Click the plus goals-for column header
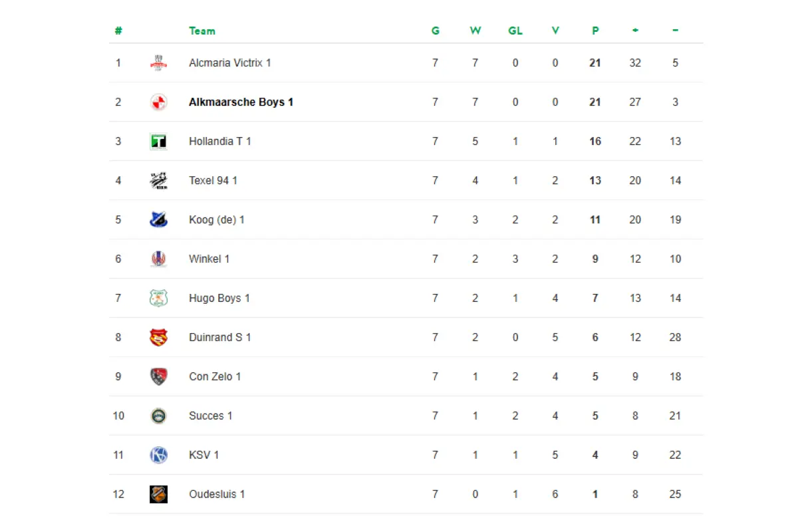 (x=635, y=31)
